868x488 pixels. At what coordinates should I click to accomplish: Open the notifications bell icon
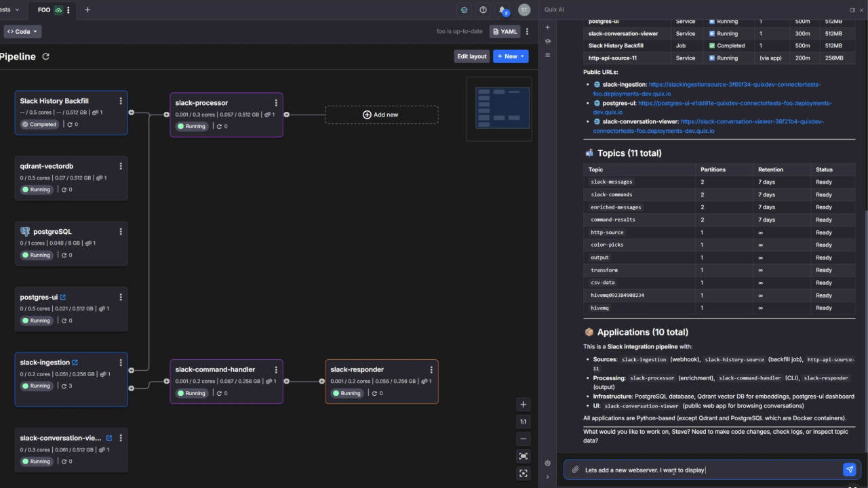(502, 10)
